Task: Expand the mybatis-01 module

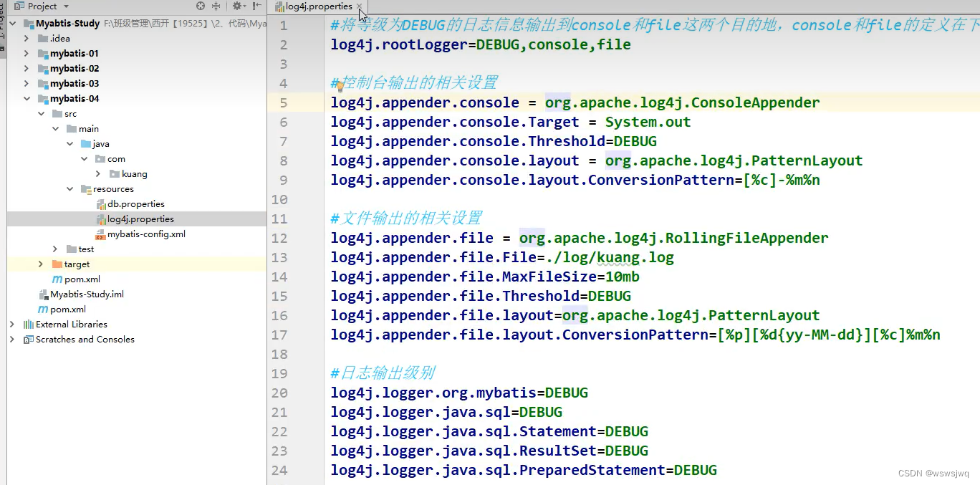Action: (27, 53)
